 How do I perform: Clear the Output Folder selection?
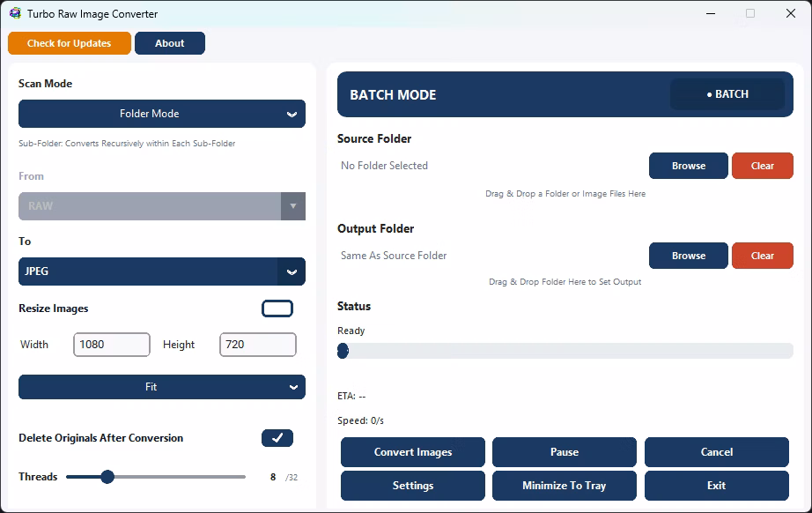(763, 256)
